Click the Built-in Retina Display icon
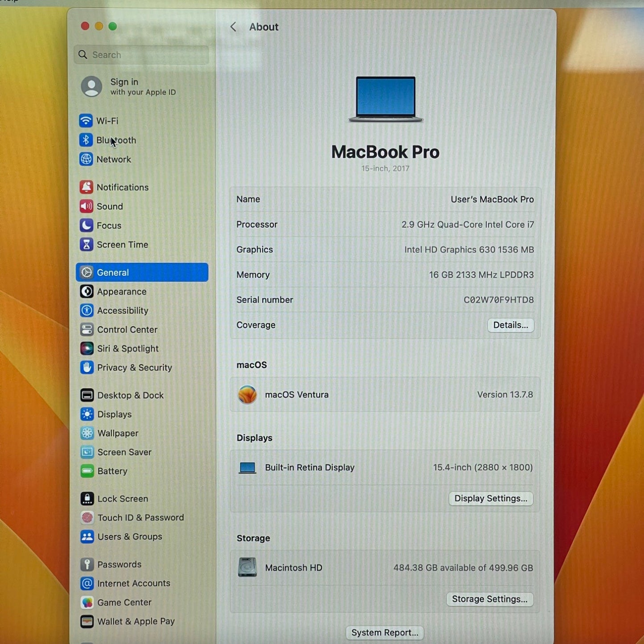Screen dimensions: 644x644 (x=247, y=468)
